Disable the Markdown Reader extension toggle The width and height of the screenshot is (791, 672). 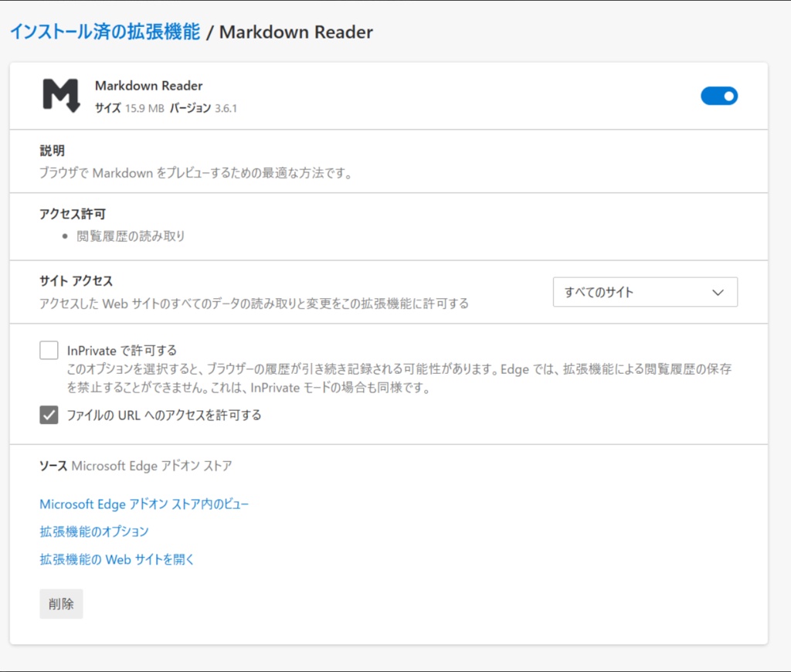(719, 96)
